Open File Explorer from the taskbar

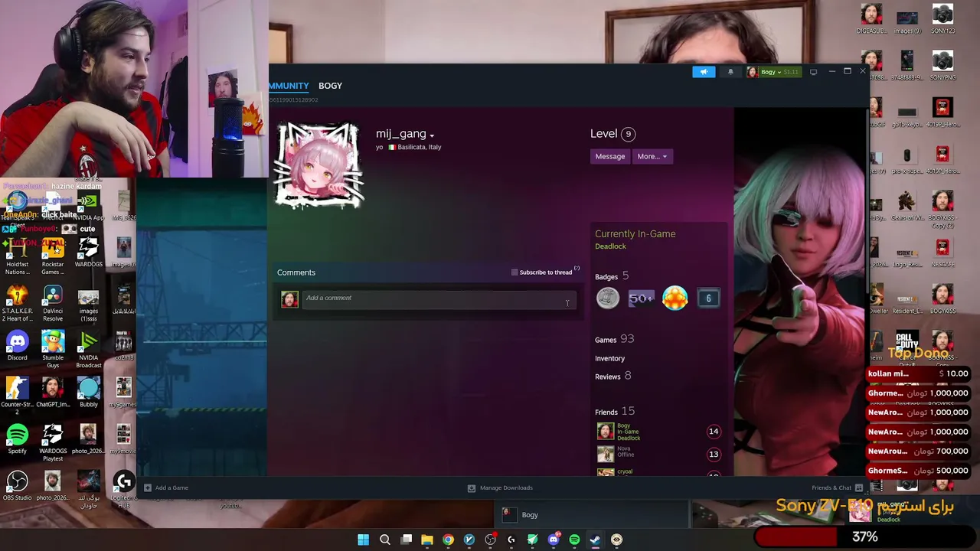pos(427,540)
